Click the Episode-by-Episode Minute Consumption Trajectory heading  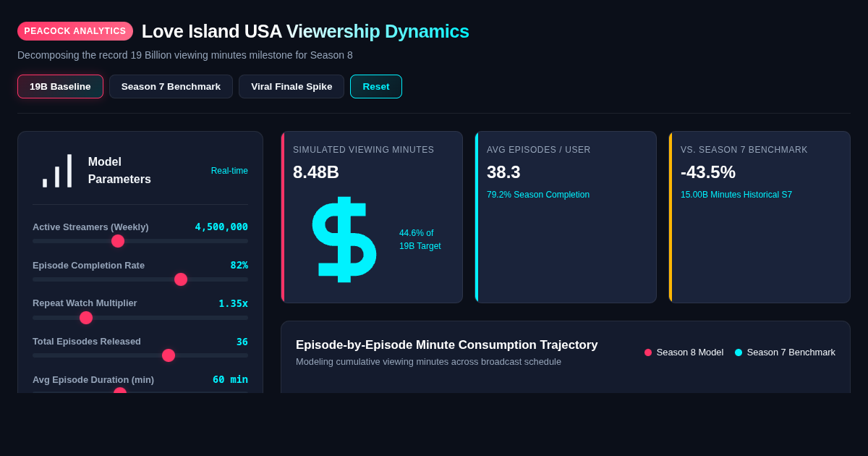pos(447,345)
